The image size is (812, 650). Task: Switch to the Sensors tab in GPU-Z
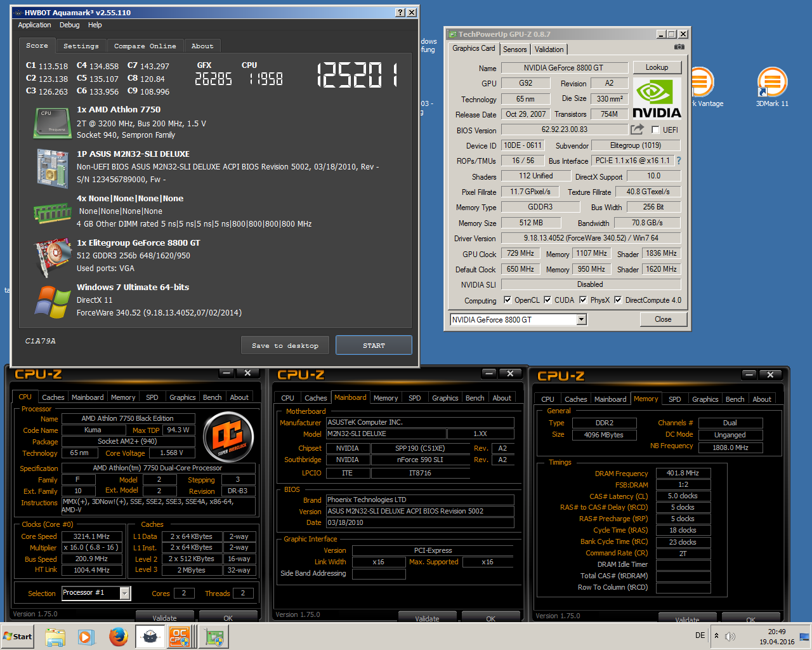[514, 50]
